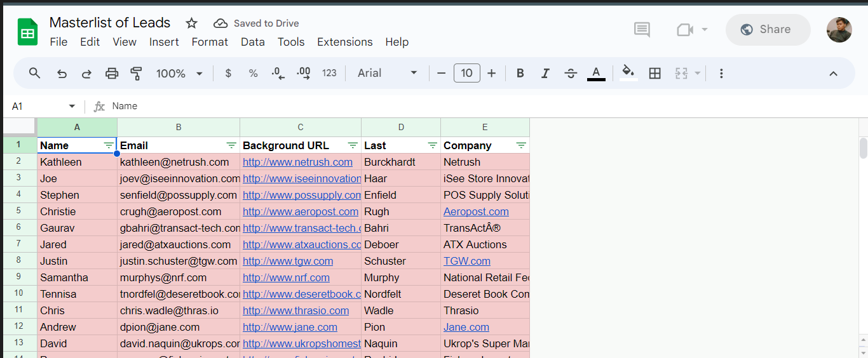Open more number formats 123
Image resolution: width=868 pixels, height=358 pixels.
pos(329,74)
